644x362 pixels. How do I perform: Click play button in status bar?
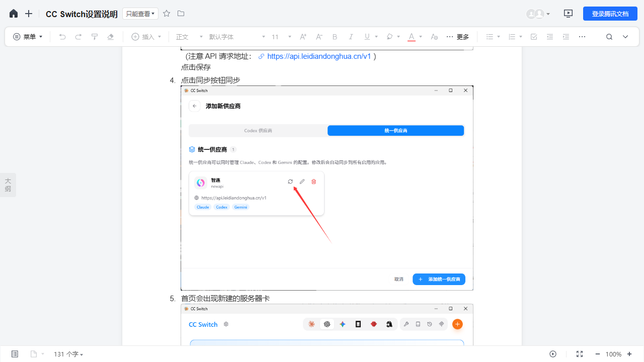click(553, 354)
